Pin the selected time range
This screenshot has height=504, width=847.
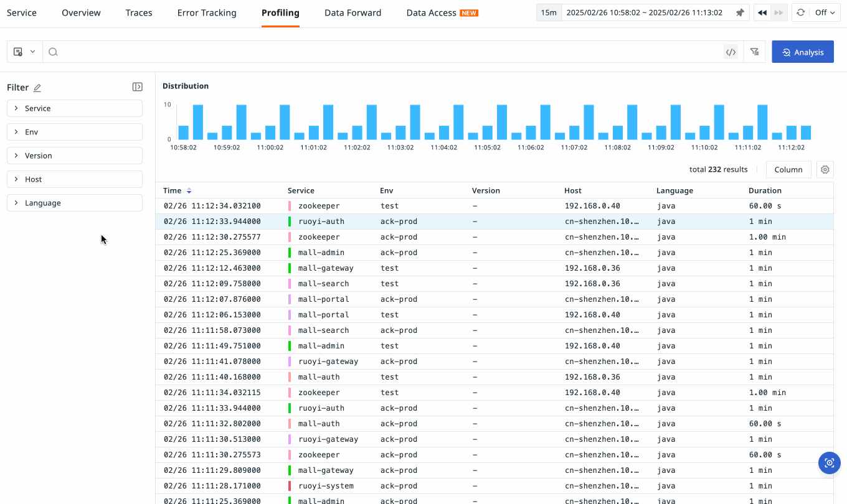coord(740,12)
